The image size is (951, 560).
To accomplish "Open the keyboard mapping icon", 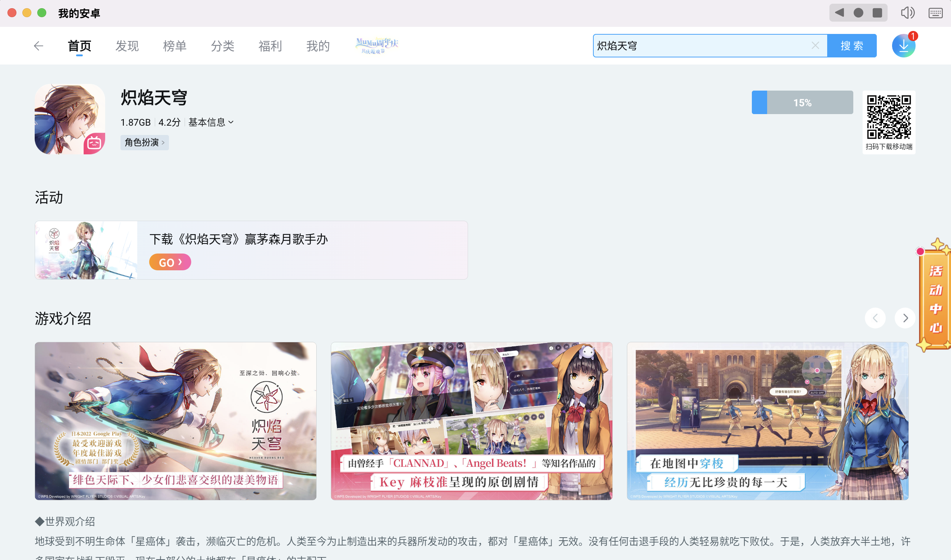I will [x=936, y=13].
